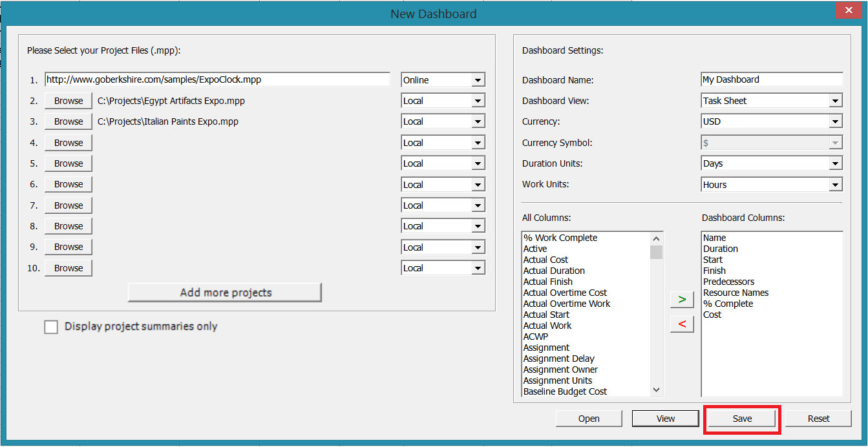Click Reset to clear dashboard settings
This screenshot has width=868, height=447.
818,418
